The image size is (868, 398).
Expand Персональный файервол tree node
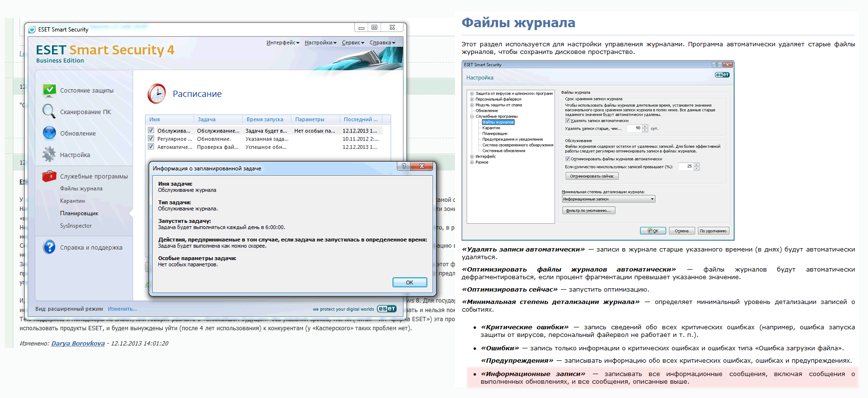472,99
